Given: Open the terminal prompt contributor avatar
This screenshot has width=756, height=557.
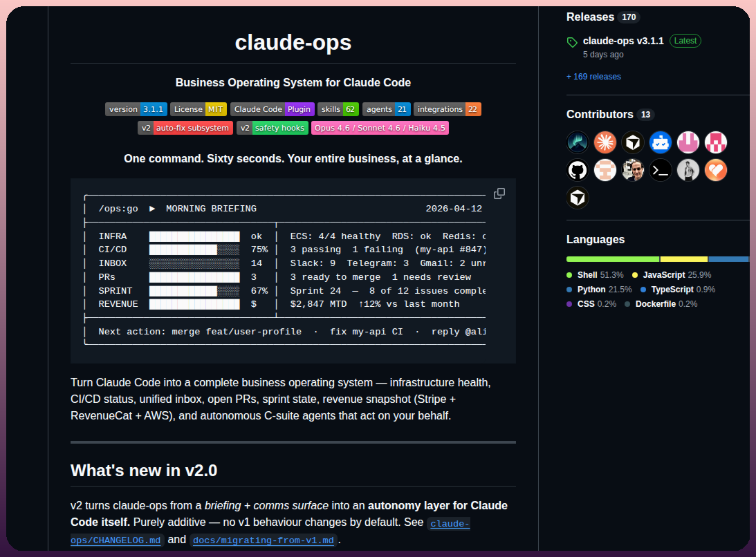Looking at the screenshot, I should pos(661,170).
